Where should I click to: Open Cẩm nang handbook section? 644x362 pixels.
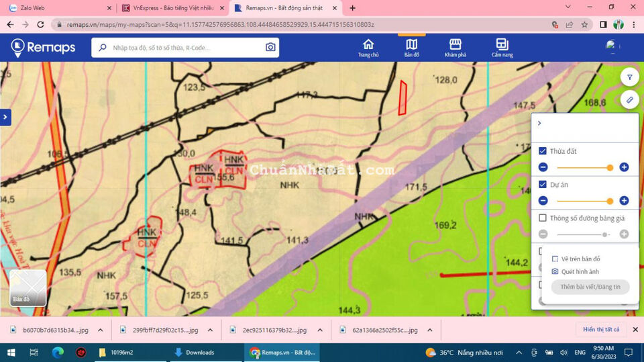(501, 48)
